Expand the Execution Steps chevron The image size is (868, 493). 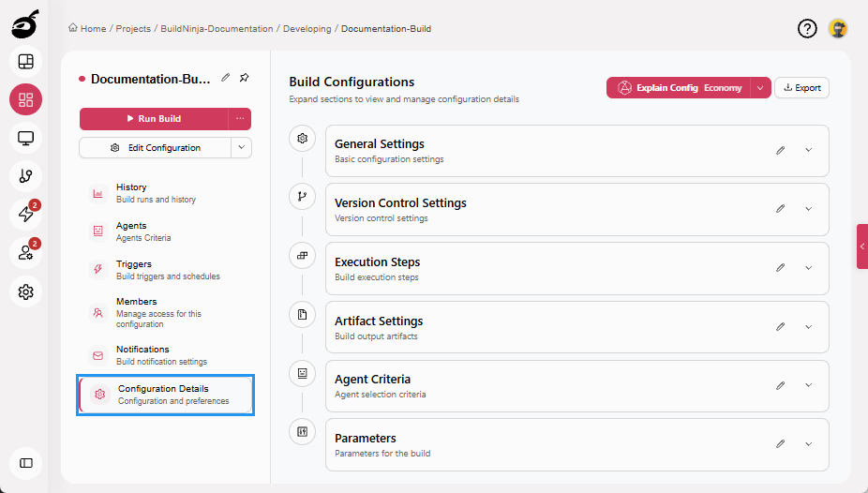(x=809, y=268)
